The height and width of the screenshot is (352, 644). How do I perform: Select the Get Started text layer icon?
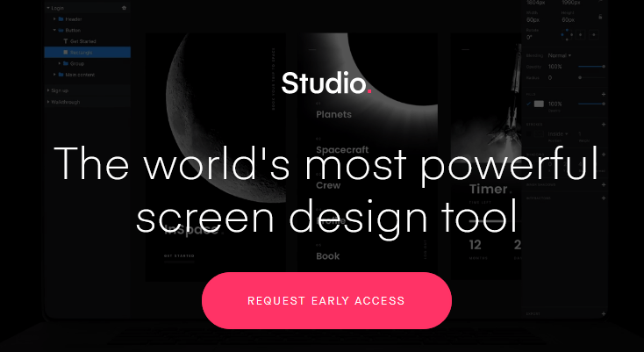pyautogui.click(x=65, y=41)
